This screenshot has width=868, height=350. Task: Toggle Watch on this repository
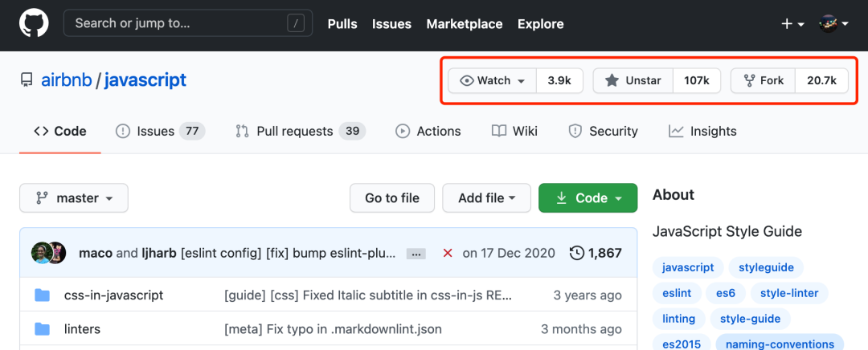[x=493, y=80]
